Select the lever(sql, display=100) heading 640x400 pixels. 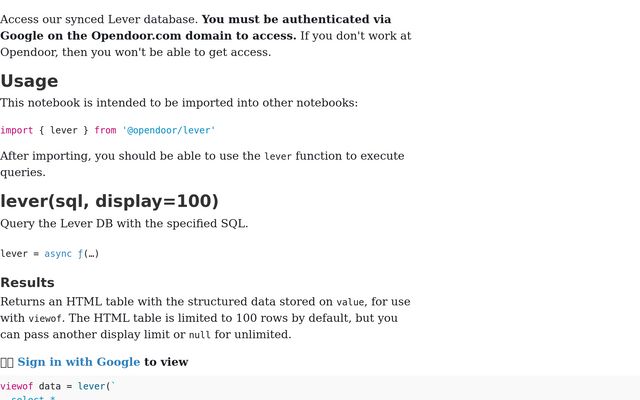click(109, 201)
